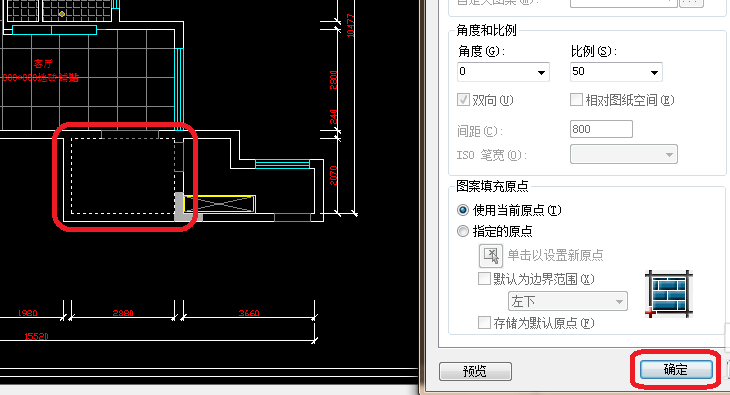Select the yellow crossed rectangle in drawing

[220, 204]
